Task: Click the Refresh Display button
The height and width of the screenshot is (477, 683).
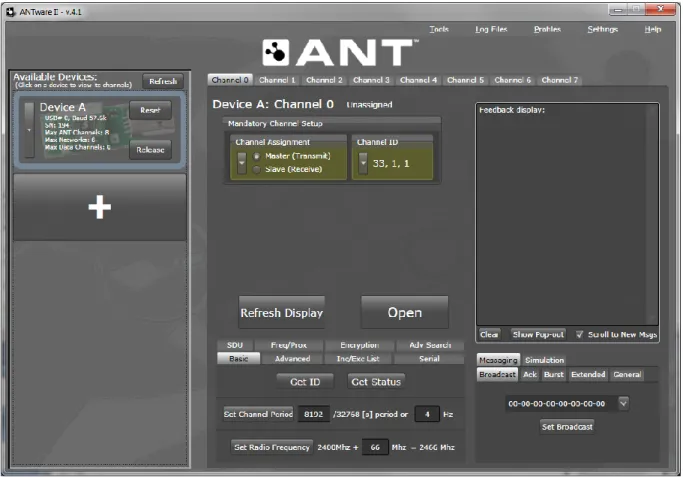Action: [x=281, y=313]
